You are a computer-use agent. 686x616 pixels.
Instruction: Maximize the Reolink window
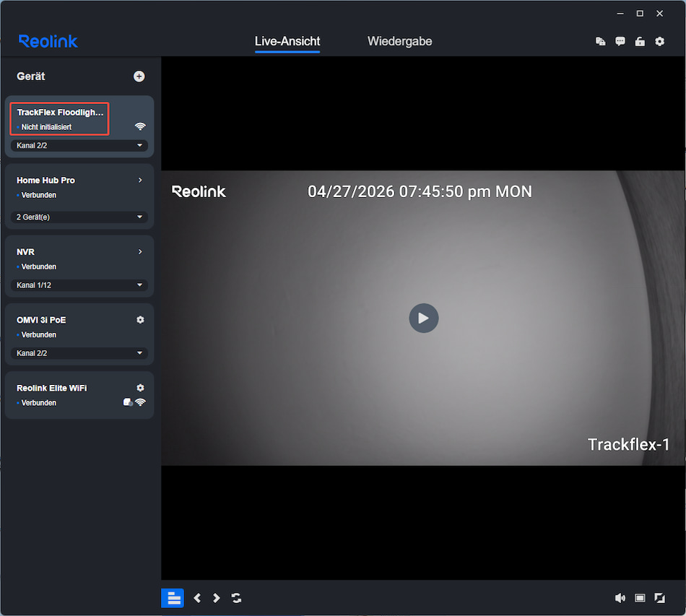point(640,14)
